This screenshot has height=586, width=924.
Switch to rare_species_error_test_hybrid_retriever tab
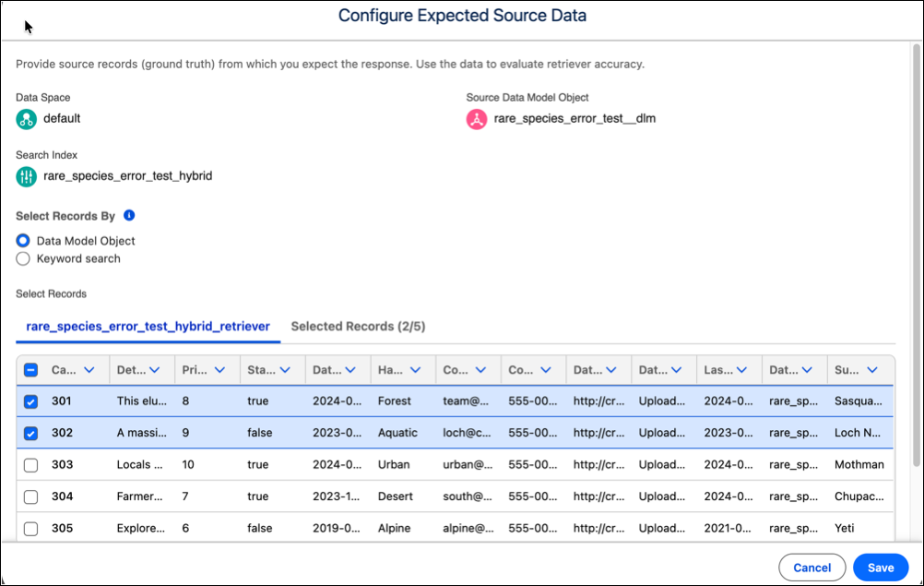pos(148,327)
